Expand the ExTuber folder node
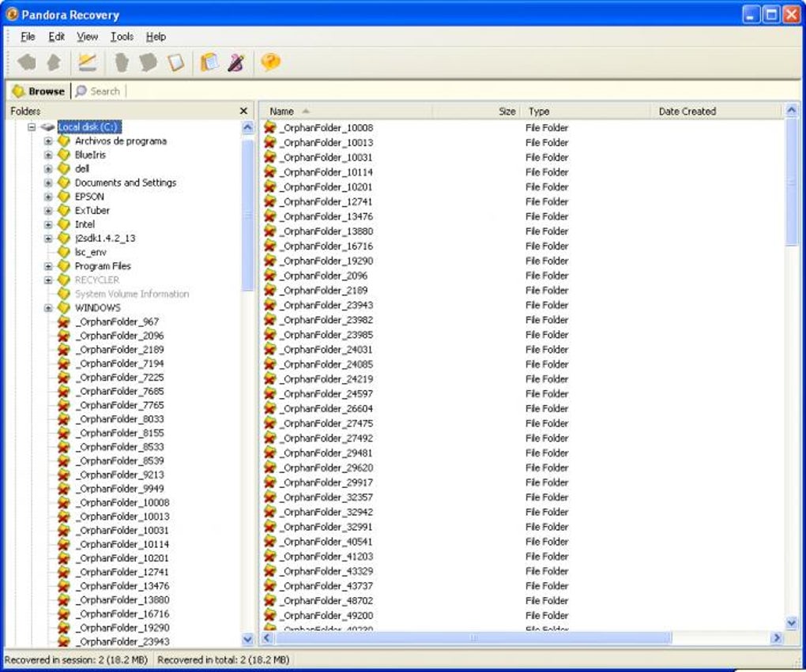The height and width of the screenshot is (672, 806). pos(47,211)
